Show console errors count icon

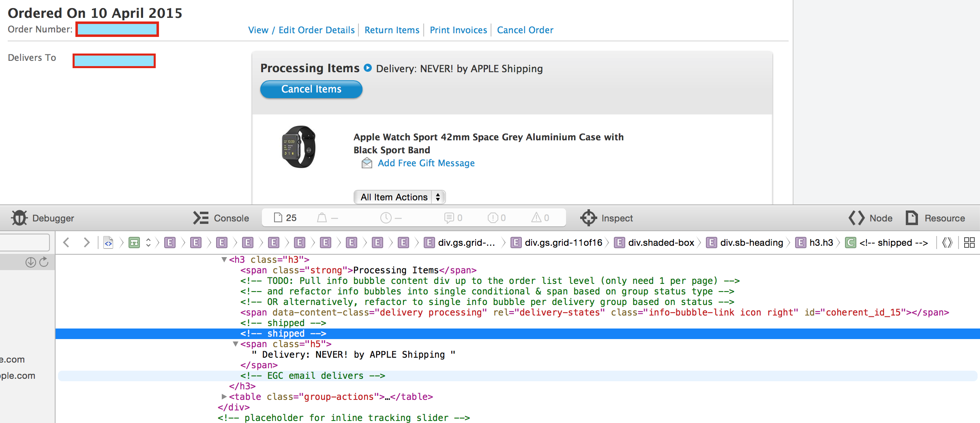[493, 218]
